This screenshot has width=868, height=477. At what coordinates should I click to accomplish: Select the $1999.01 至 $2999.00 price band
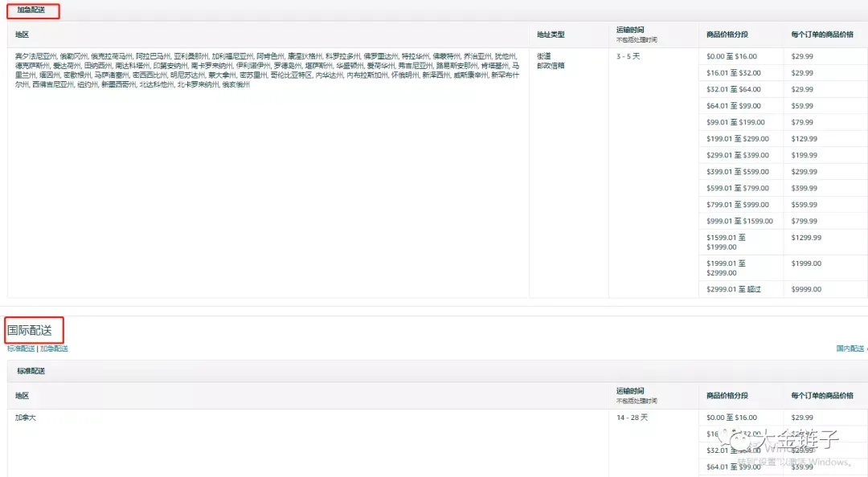[x=727, y=268]
